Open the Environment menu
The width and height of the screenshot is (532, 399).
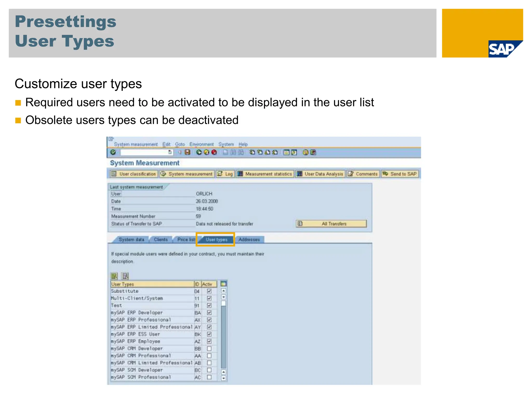(x=201, y=144)
